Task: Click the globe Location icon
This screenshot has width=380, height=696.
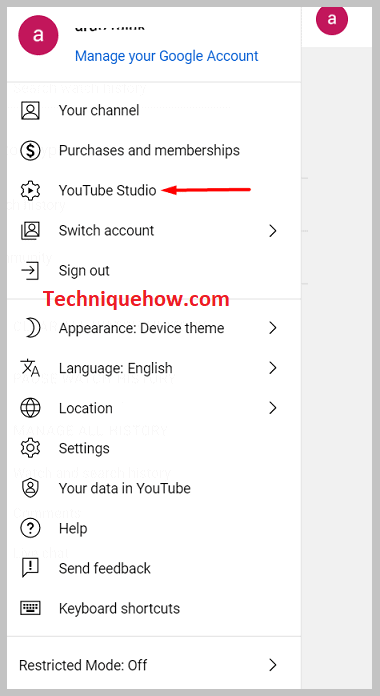Action: pyautogui.click(x=30, y=408)
